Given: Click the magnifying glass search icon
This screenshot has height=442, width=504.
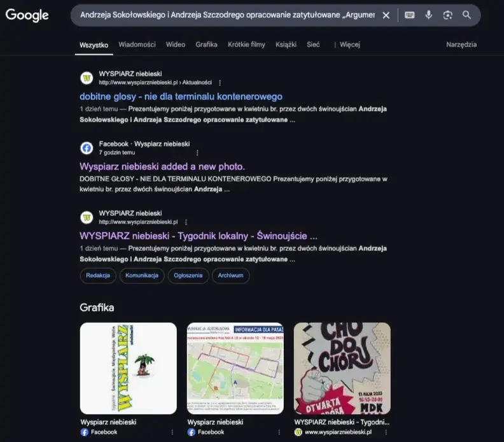Looking at the screenshot, I should pos(466,15).
